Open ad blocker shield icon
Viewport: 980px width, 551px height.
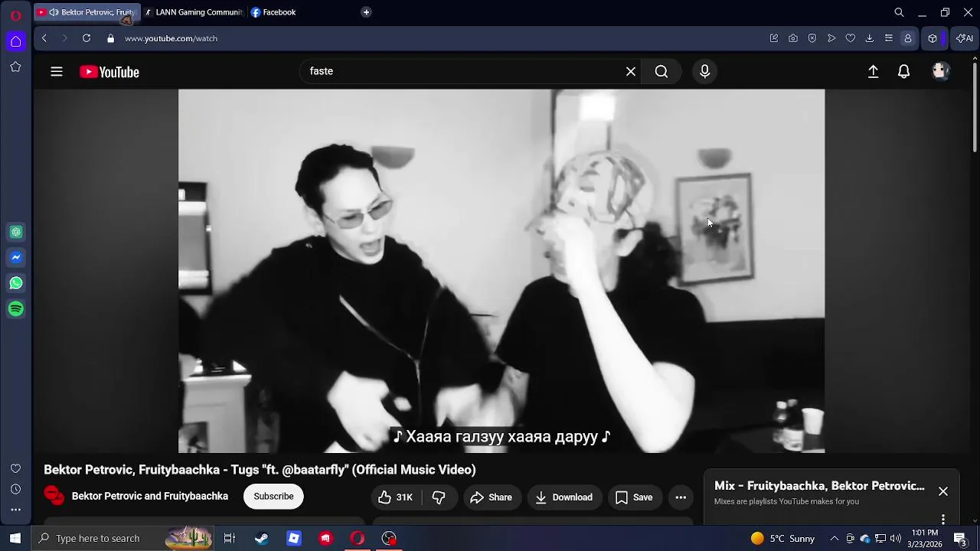coord(812,38)
